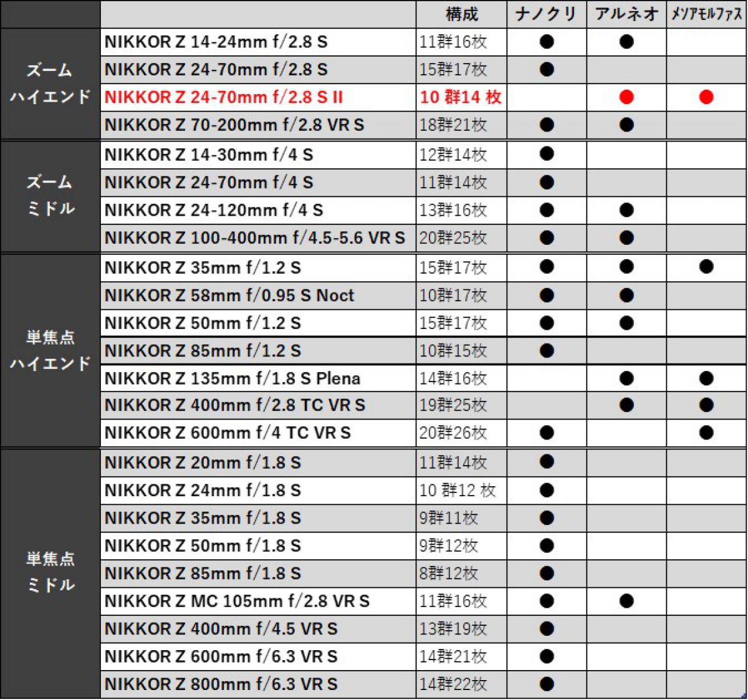Click the アルネオ dot for 58mm f/0.95 S Noct
The image size is (748, 700).
coord(626,295)
